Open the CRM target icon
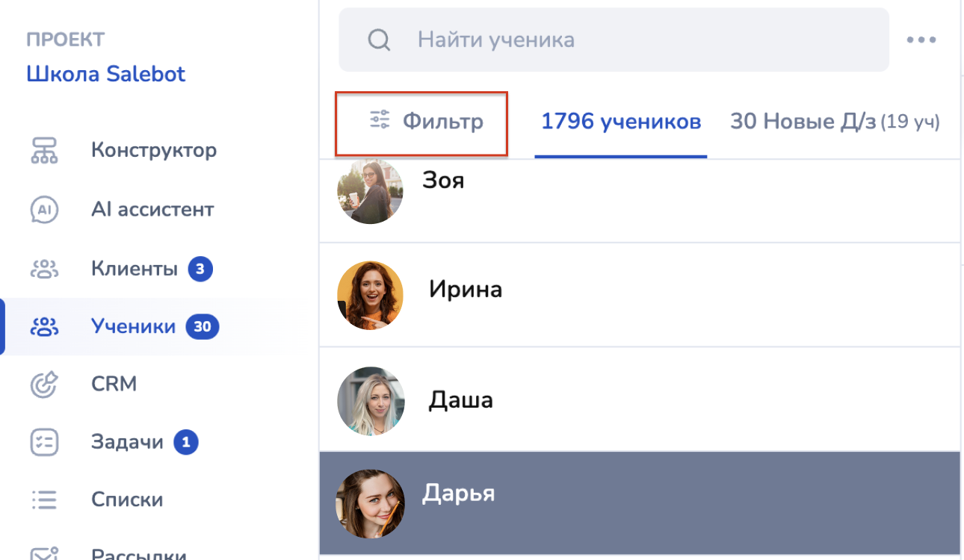Screen dimensions: 964x560 pyautogui.click(x=44, y=385)
